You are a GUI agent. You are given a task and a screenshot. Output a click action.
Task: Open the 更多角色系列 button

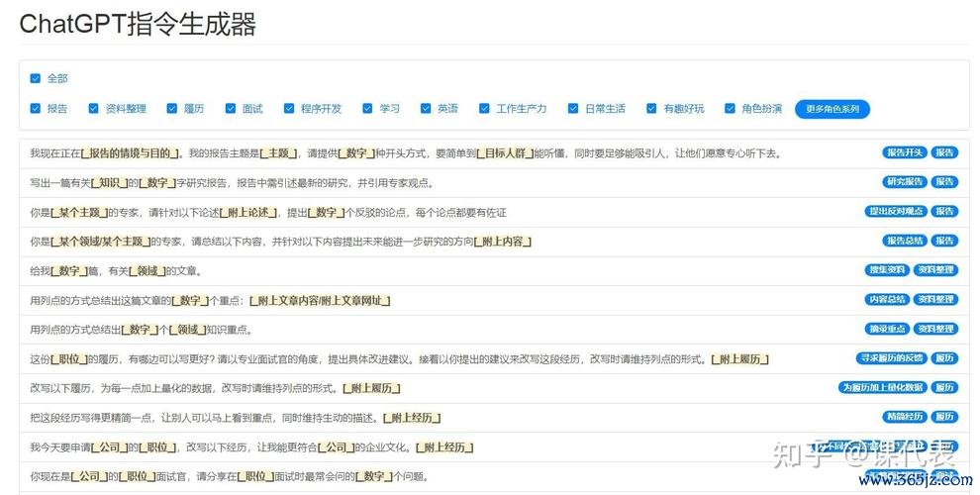pos(832,109)
